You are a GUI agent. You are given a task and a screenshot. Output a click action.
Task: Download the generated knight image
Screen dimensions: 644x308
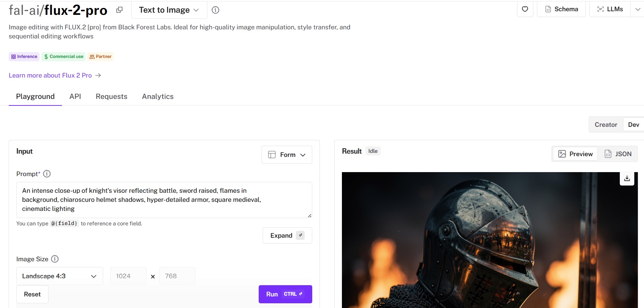tap(627, 178)
